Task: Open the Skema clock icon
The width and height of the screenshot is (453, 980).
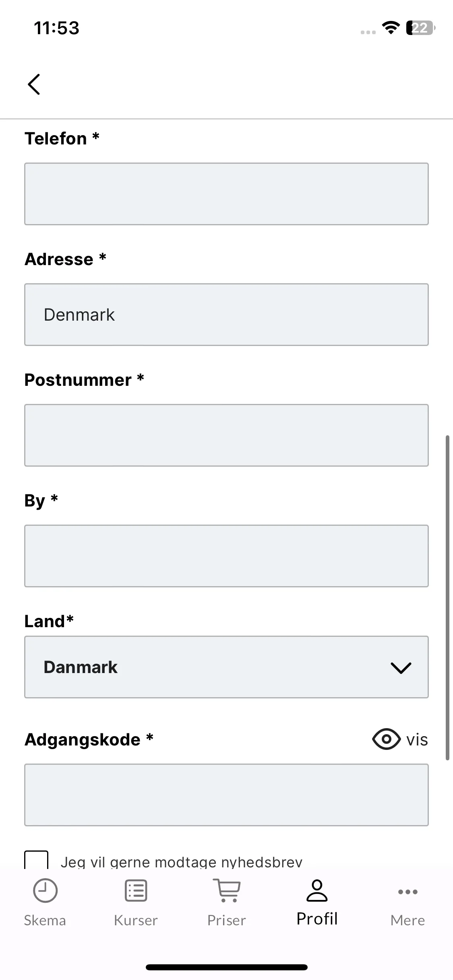Action: point(45,890)
